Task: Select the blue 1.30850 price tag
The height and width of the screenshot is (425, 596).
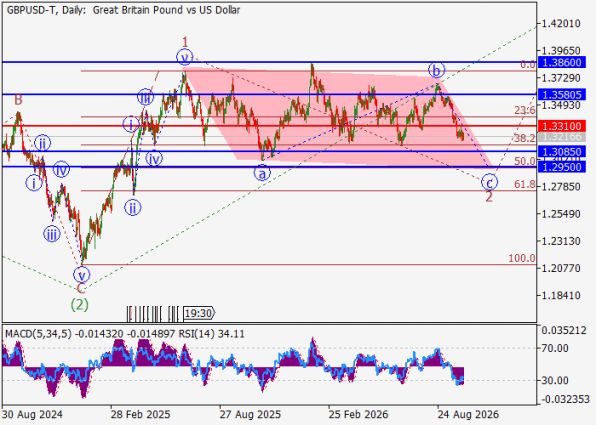Action: pos(561,152)
